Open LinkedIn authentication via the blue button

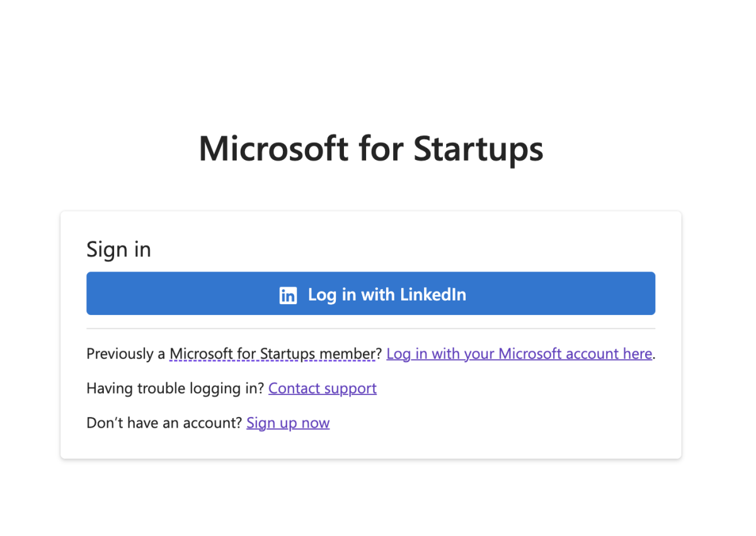[371, 294]
